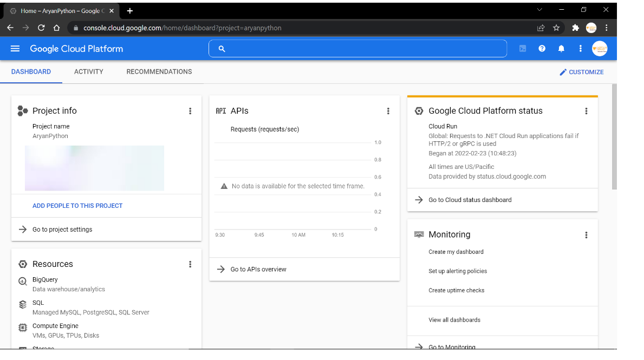
Task: Activate the Cloud Shell terminal icon
Action: click(x=522, y=48)
